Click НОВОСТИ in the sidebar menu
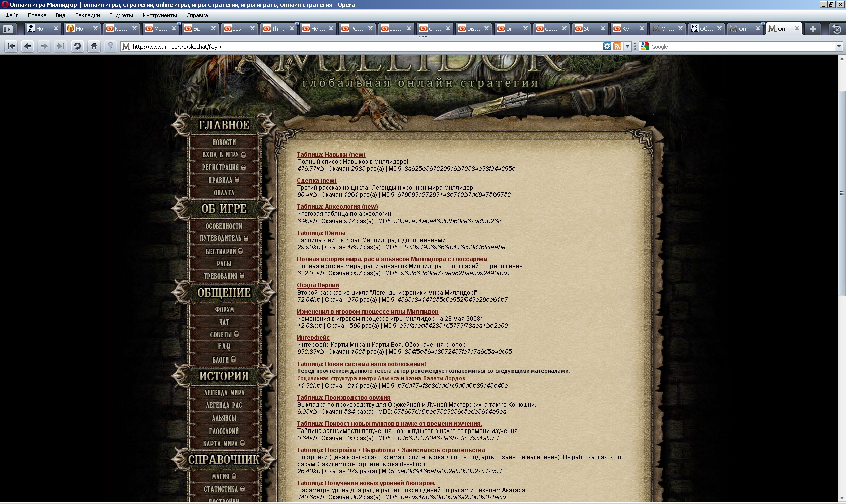846x504 pixels. (224, 142)
